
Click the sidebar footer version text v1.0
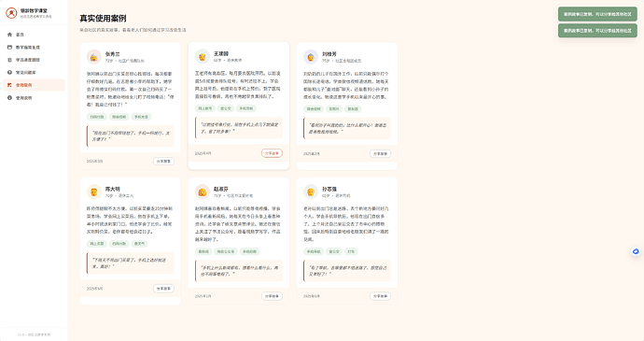pyautogui.click(x=34, y=334)
